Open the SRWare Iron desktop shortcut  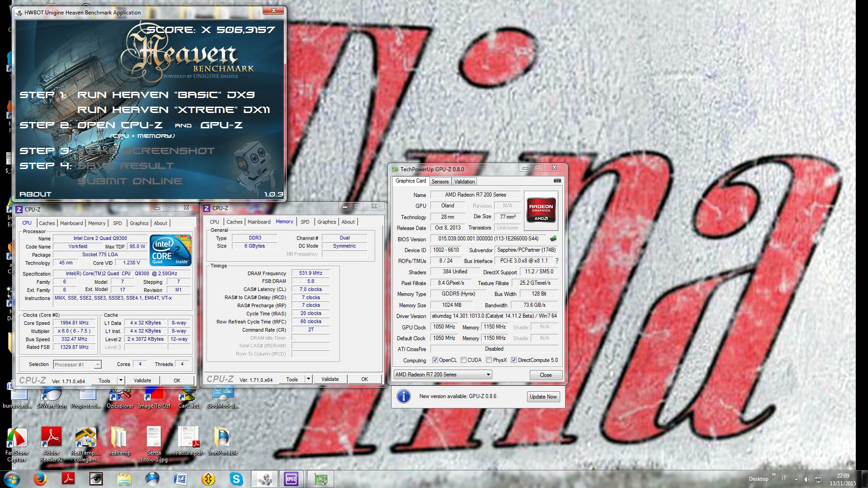click(51, 399)
